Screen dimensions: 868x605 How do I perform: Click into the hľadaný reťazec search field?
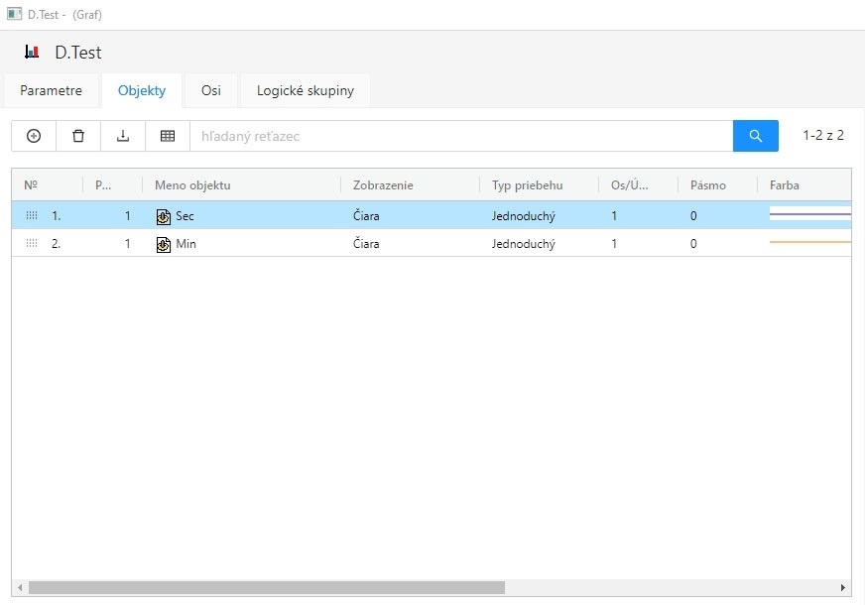[460, 136]
